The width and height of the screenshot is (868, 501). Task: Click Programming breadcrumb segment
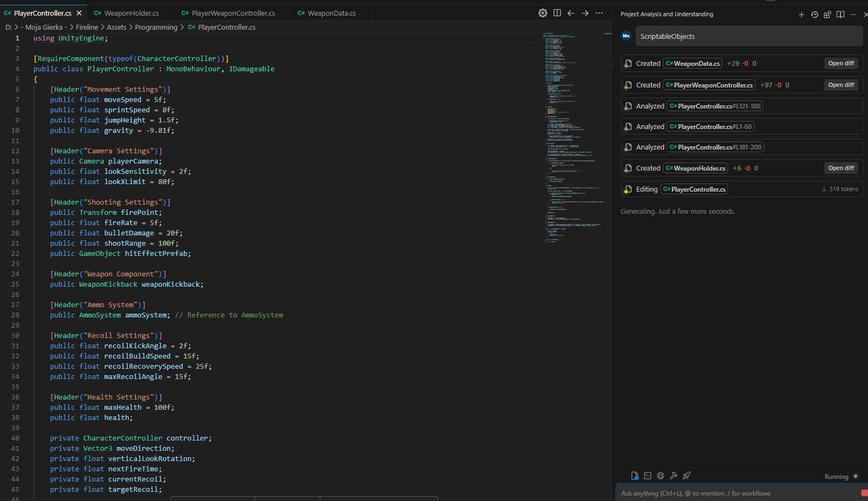156,27
